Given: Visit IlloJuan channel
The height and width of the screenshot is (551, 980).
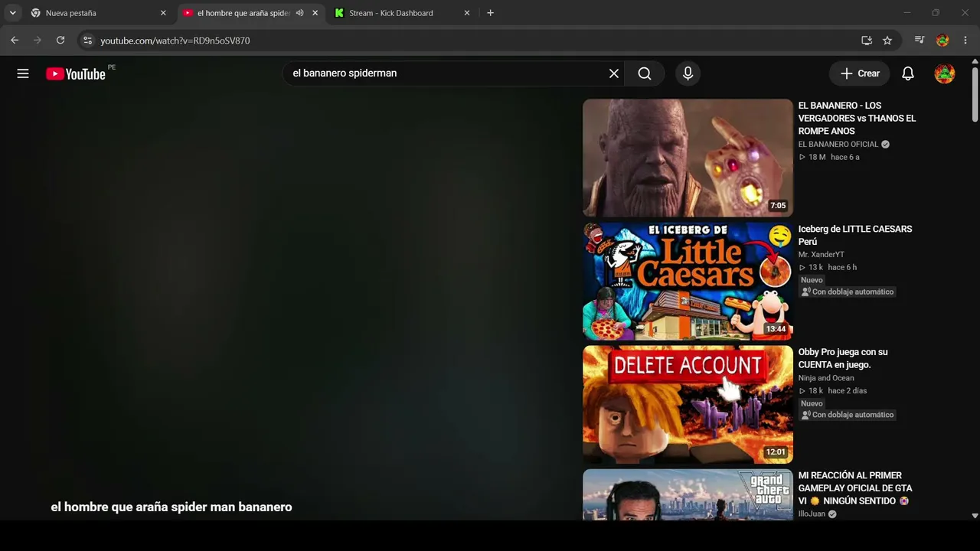Looking at the screenshot, I should 812,514.
